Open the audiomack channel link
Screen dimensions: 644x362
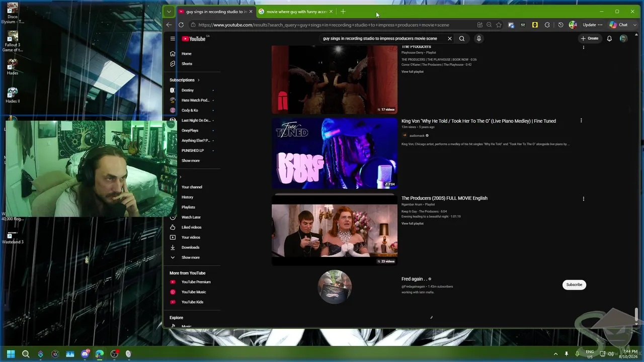417,135
